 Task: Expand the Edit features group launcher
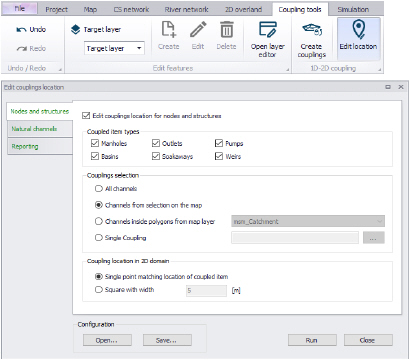tap(287, 69)
